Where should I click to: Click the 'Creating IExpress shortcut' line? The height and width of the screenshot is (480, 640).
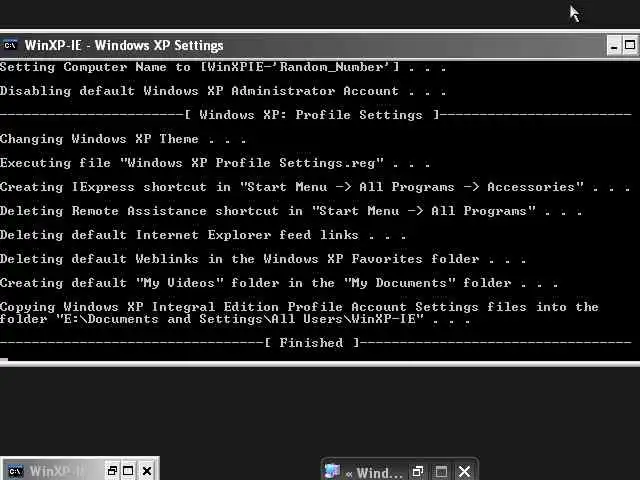pyautogui.click(x=315, y=187)
